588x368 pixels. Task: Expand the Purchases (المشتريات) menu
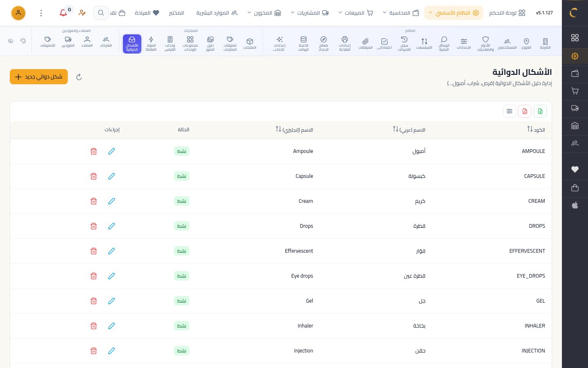point(310,13)
